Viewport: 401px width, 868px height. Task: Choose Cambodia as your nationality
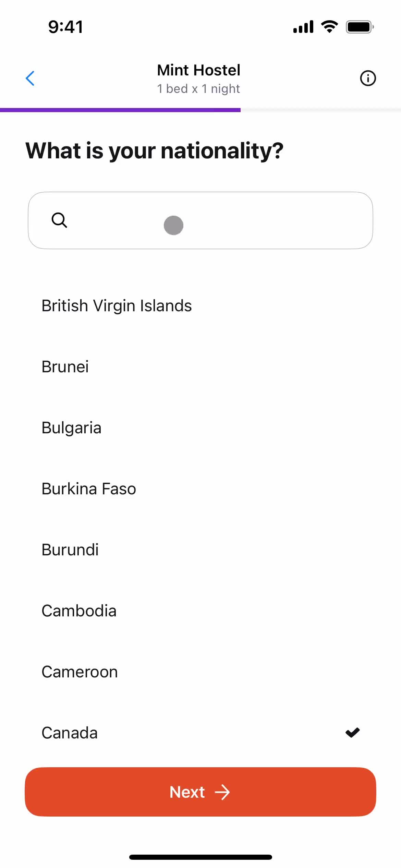click(200, 611)
